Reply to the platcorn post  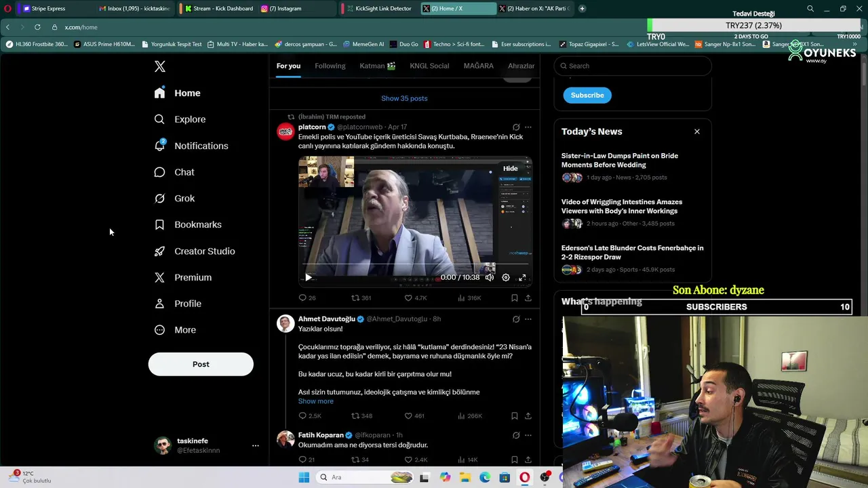click(x=302, y=298)
